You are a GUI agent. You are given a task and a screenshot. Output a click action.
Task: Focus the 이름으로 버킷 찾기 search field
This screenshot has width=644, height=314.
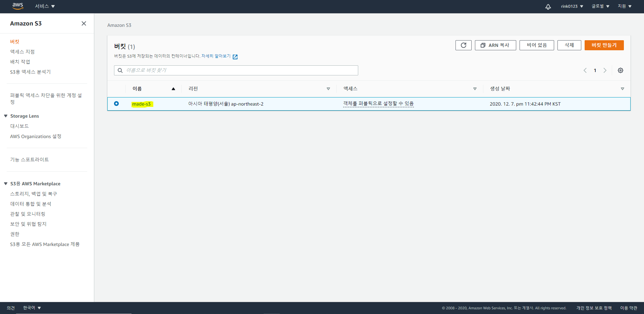(x=236, y=70)
